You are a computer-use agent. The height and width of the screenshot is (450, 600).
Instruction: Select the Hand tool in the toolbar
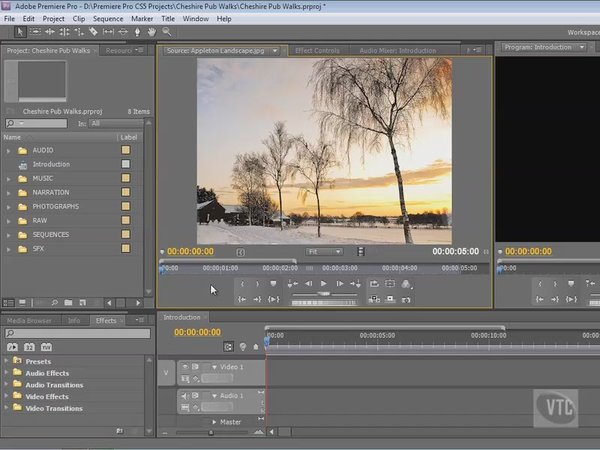point(151,32)
